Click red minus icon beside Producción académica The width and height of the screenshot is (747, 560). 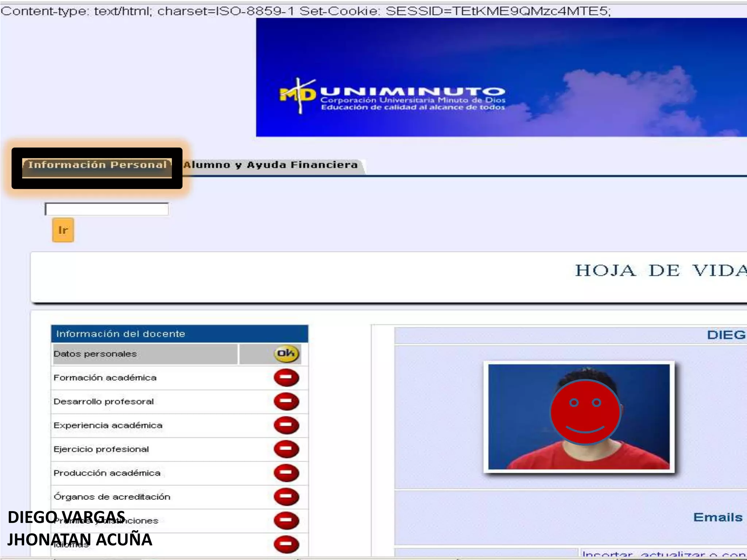tap(286, 473)
